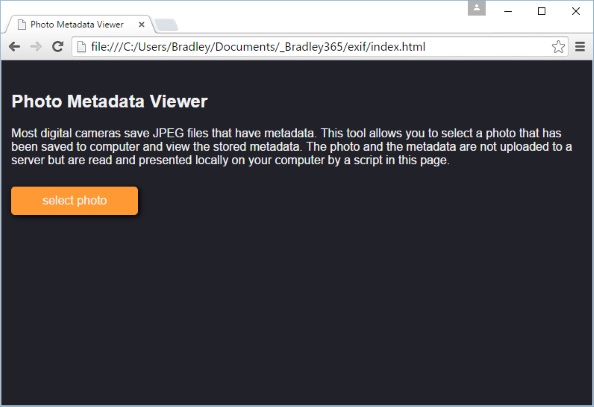Open the user profile avatar button

click(477, 8)
